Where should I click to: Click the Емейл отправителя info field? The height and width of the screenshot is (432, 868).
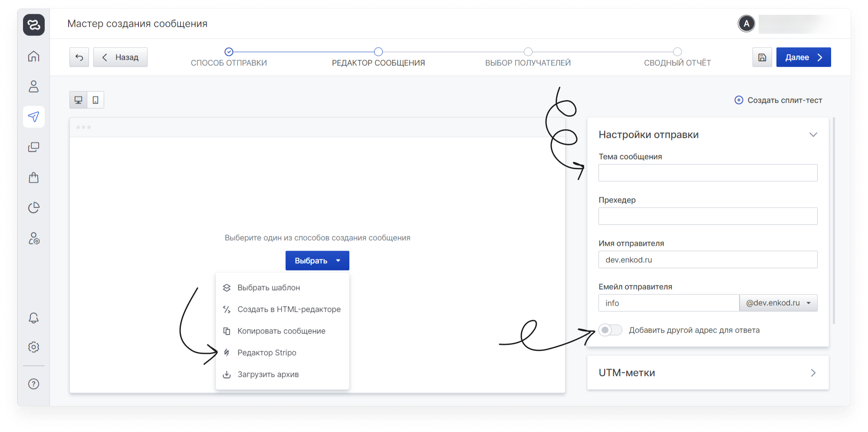coord(669,303)
